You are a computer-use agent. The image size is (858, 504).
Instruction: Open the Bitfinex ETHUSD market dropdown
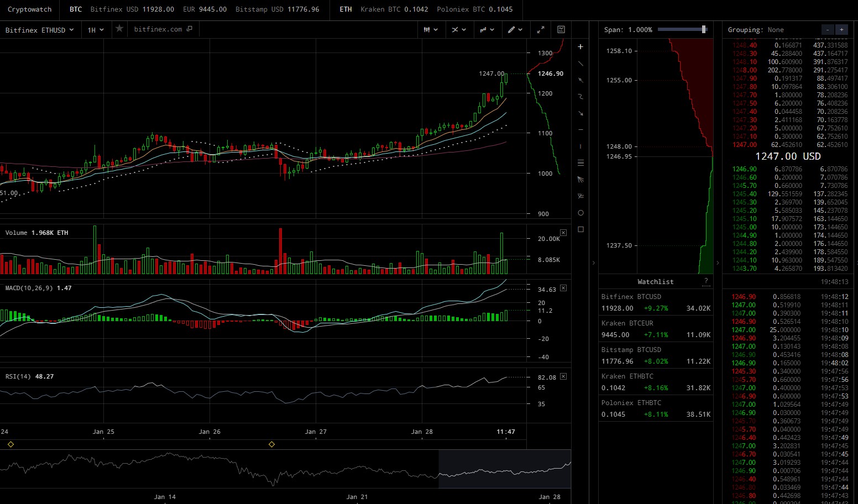tap(39, 29)
